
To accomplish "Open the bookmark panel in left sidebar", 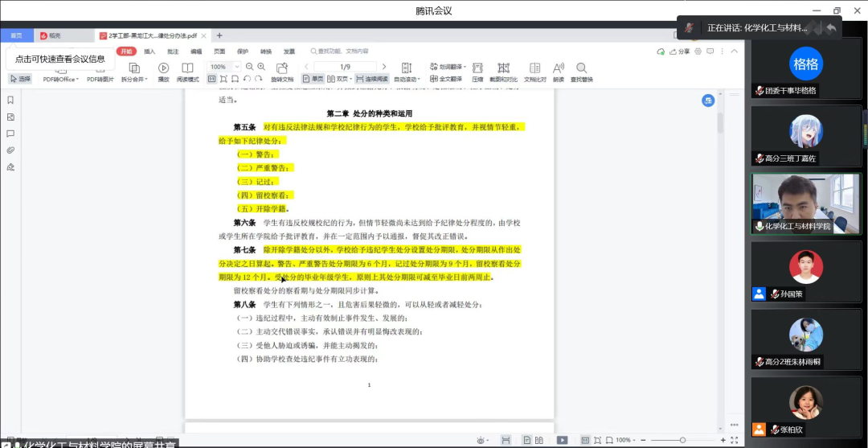I will (10, 101).
